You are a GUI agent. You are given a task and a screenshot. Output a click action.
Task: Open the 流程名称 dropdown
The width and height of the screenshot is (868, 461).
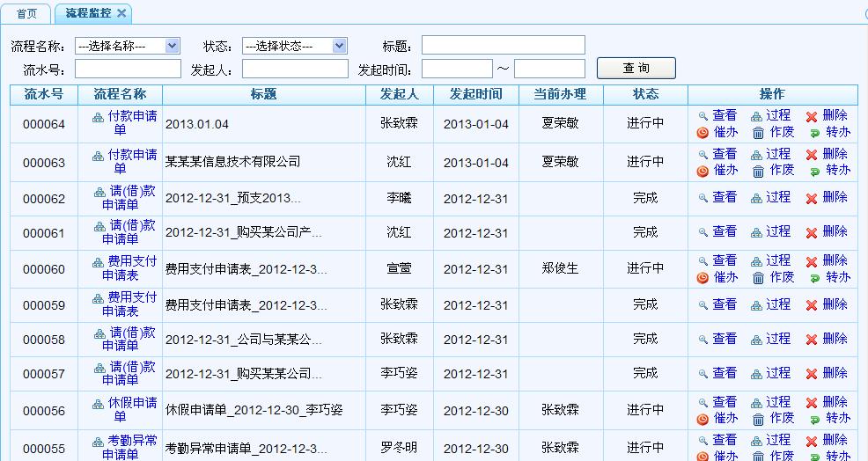click(128, 46)
